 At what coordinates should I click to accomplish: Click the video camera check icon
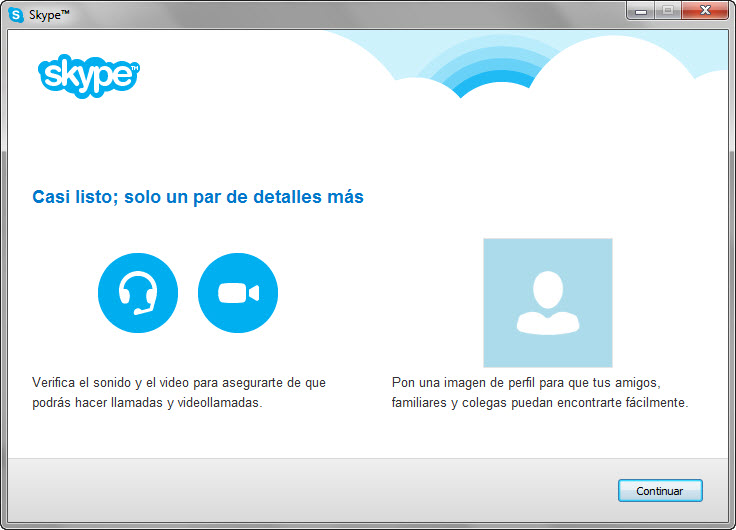pos(238,293)
